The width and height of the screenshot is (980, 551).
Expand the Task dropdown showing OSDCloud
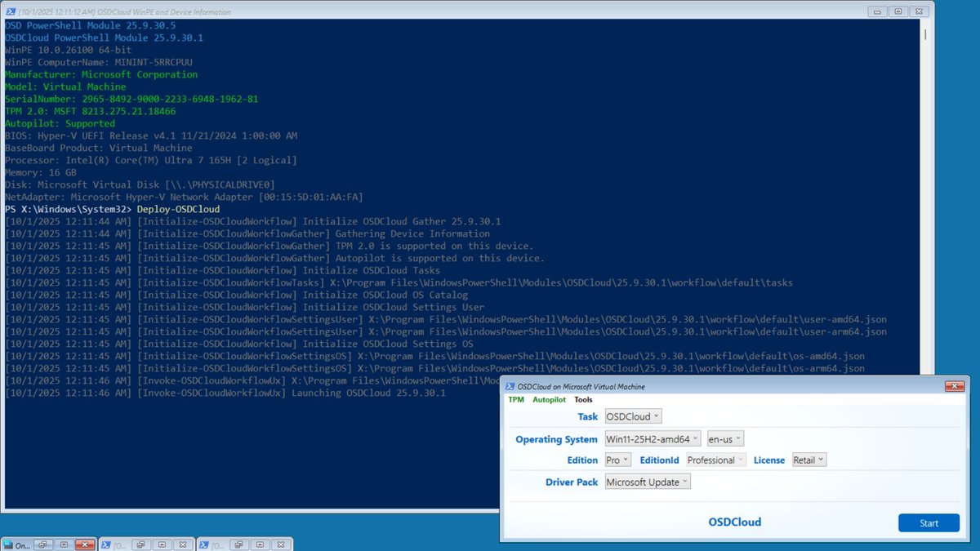634,416
